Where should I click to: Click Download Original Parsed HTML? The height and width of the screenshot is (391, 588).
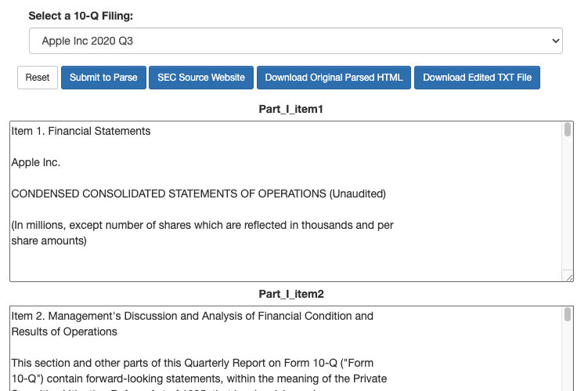click(x=334, y=78)
